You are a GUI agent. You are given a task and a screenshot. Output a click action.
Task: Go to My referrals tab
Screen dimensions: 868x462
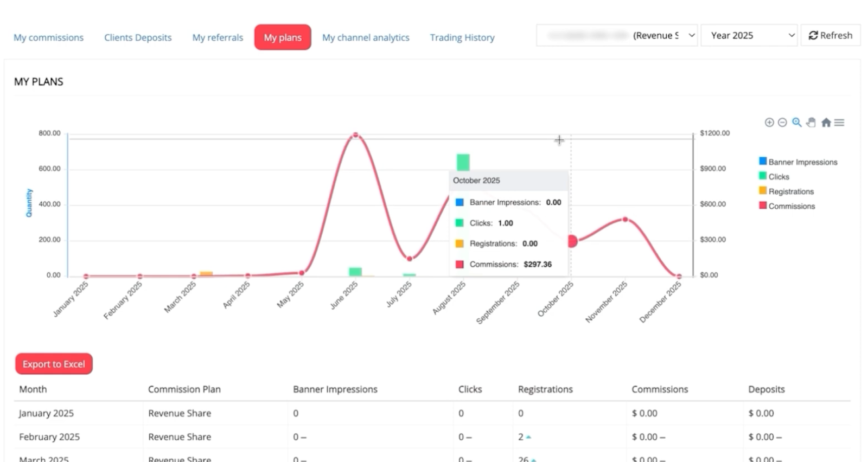[218, 37]
